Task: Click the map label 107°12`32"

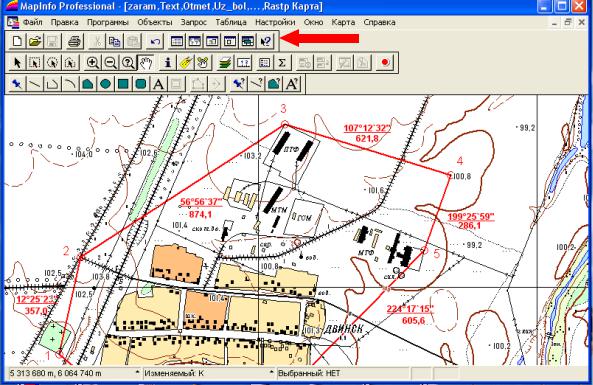Action: 367,128
